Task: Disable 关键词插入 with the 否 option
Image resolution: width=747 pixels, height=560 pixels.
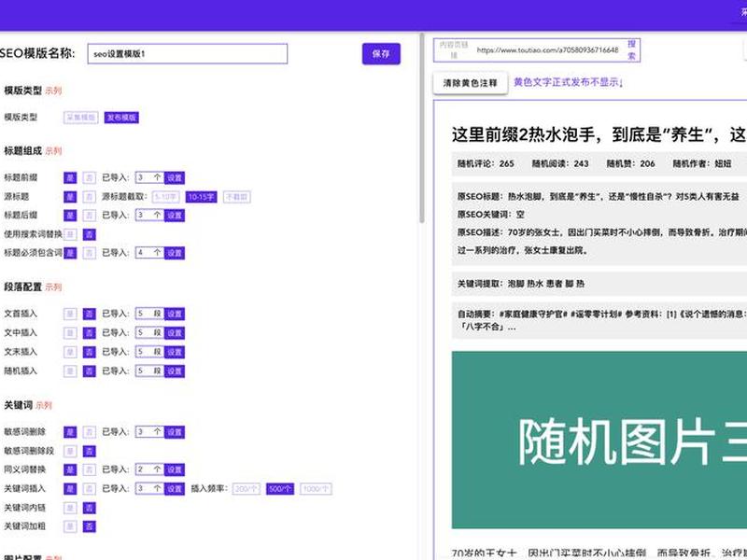Action: [89, 488]
